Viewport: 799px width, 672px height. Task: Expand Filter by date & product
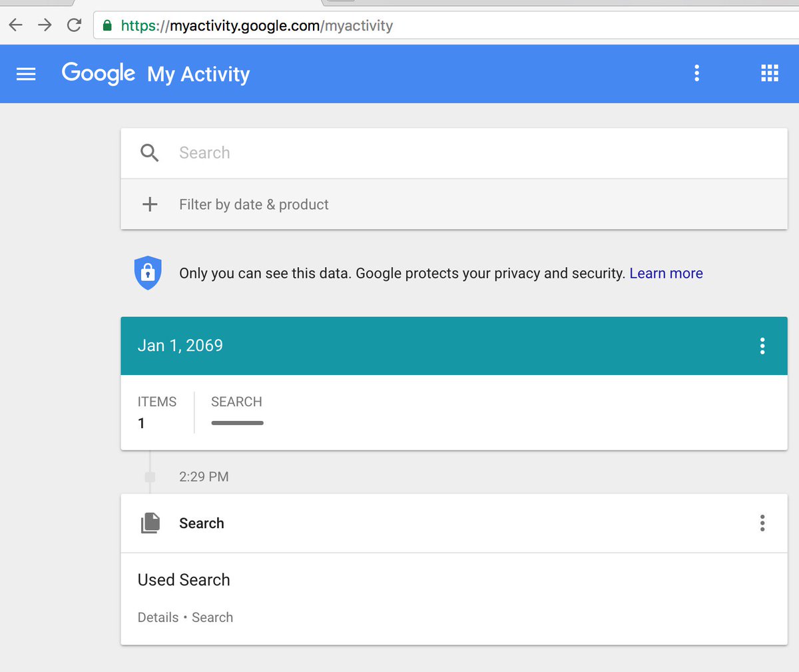coord(453,204)
